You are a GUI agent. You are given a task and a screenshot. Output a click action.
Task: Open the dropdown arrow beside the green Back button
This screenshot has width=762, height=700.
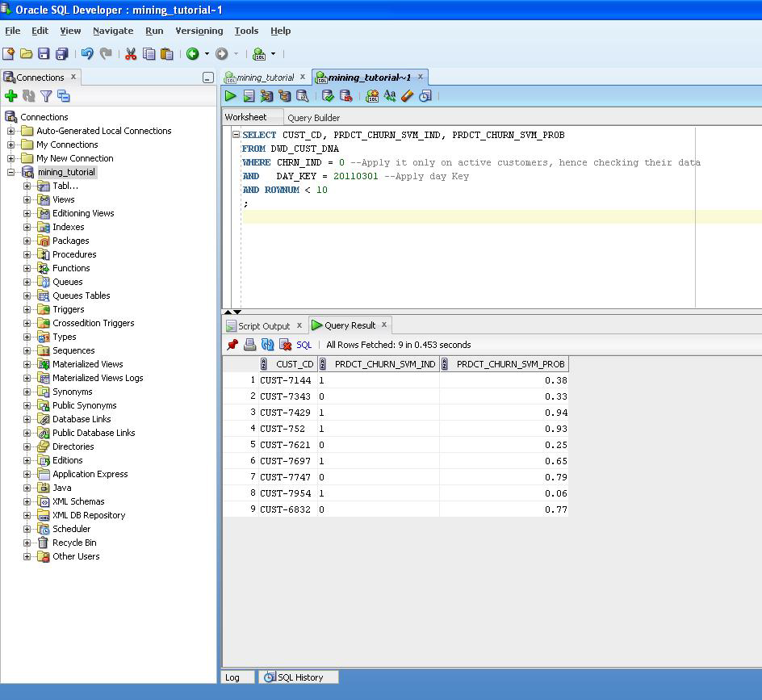207,54
